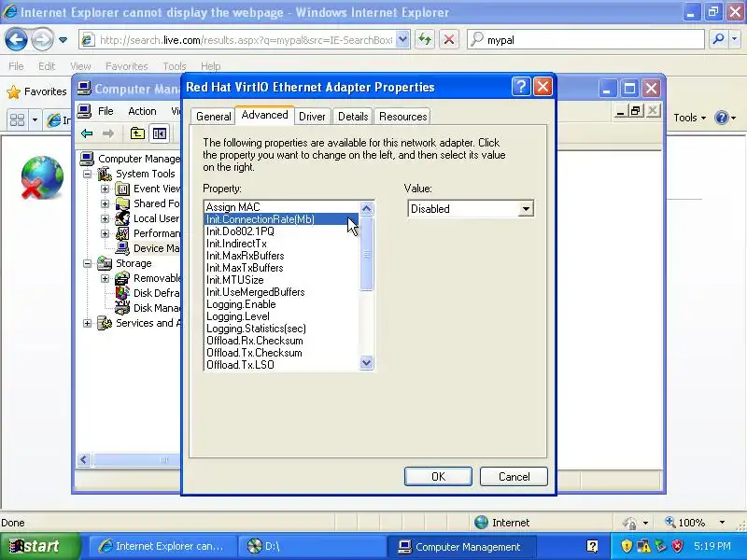Open the Help menu in Internet Explorer

point(211,66)
